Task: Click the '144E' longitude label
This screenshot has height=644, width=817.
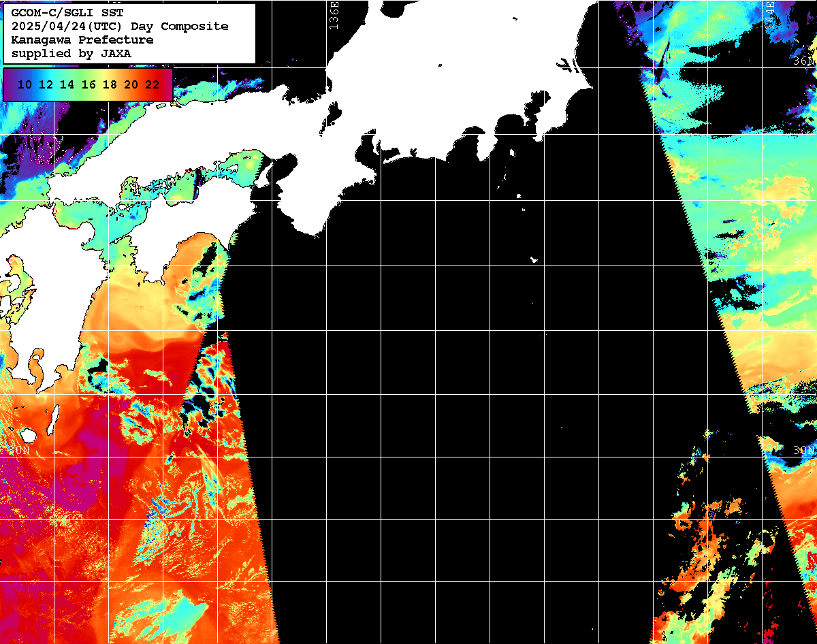Action: click(770, 15)
